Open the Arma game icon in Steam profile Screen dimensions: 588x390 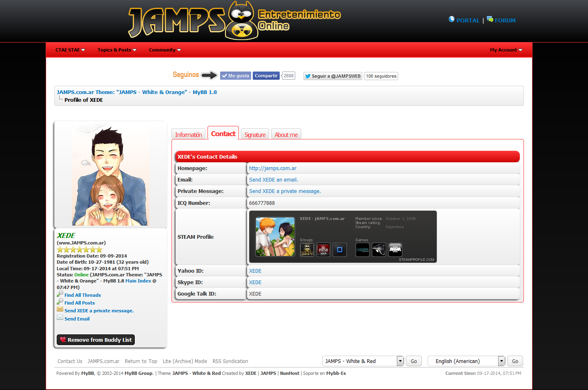pos(395,250)
